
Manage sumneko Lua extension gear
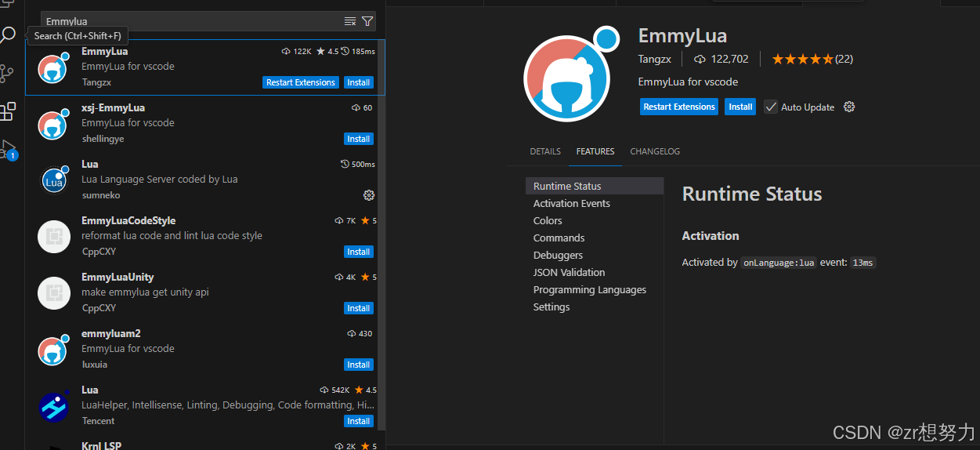tap(369, 195)
